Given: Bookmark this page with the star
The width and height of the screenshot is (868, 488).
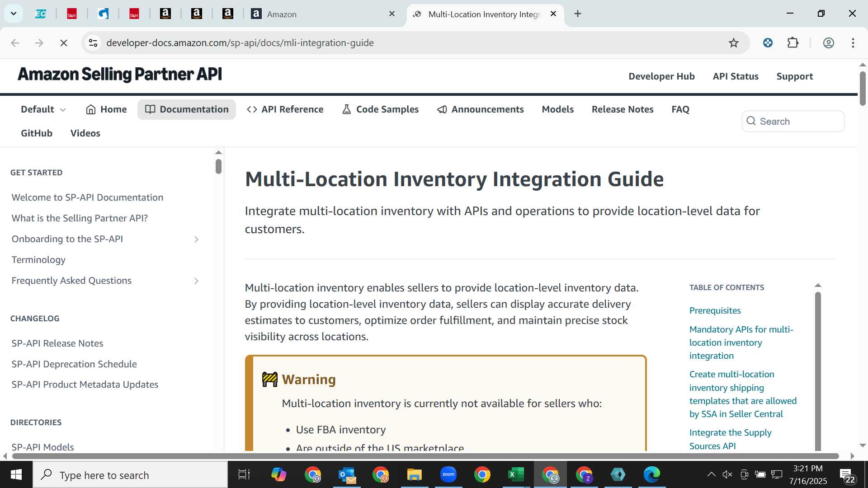Looking at the screenshot, I should 734,43.
